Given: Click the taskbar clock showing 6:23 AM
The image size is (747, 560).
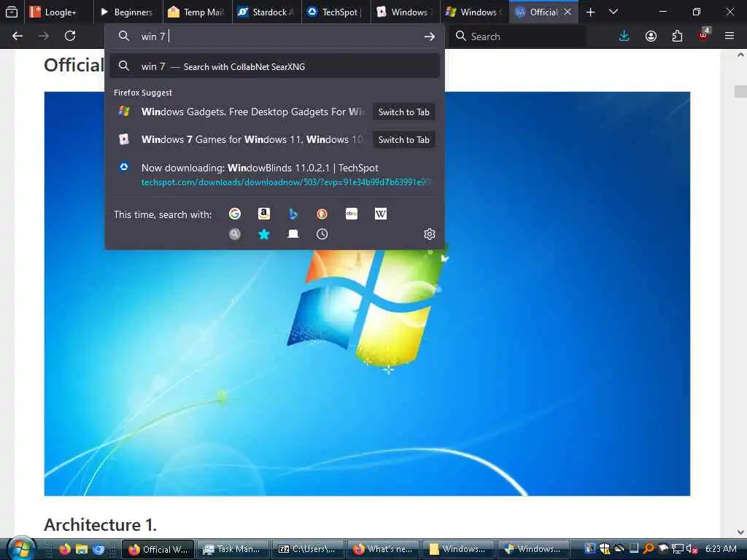Looking at the screenshot, I should click(x=721, y=548).
